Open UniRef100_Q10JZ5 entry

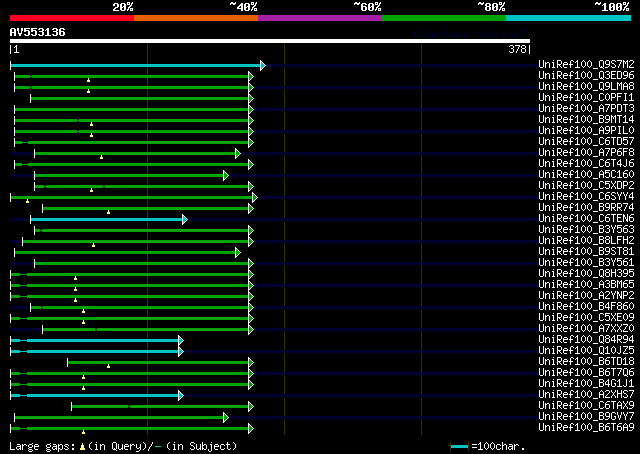[x=586, y=351]
